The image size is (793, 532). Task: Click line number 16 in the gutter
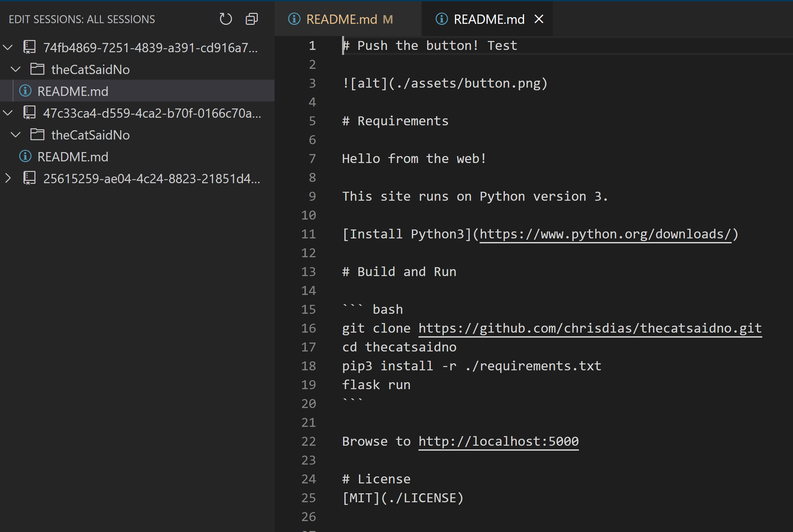pyautogui.click(x=309, y=328)
